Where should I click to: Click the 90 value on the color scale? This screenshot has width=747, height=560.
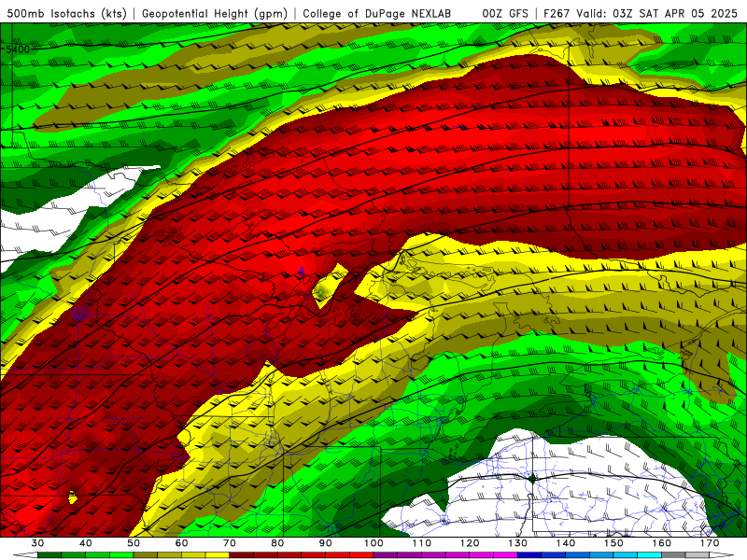pos(325,543)
